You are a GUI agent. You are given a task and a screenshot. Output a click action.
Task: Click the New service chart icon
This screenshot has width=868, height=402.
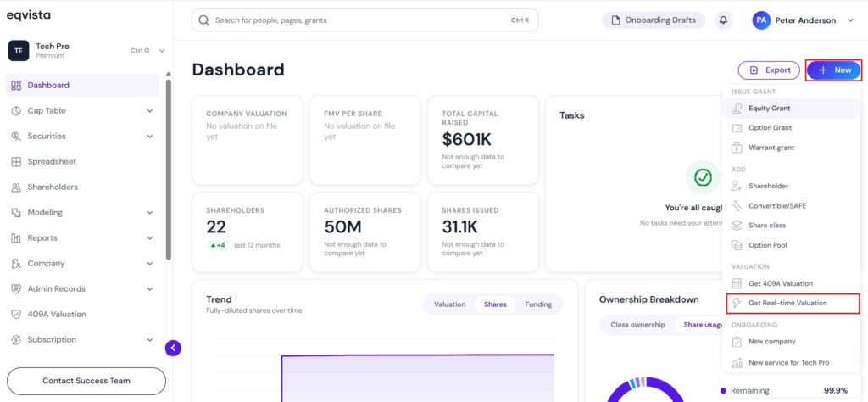tap(737, 363)
